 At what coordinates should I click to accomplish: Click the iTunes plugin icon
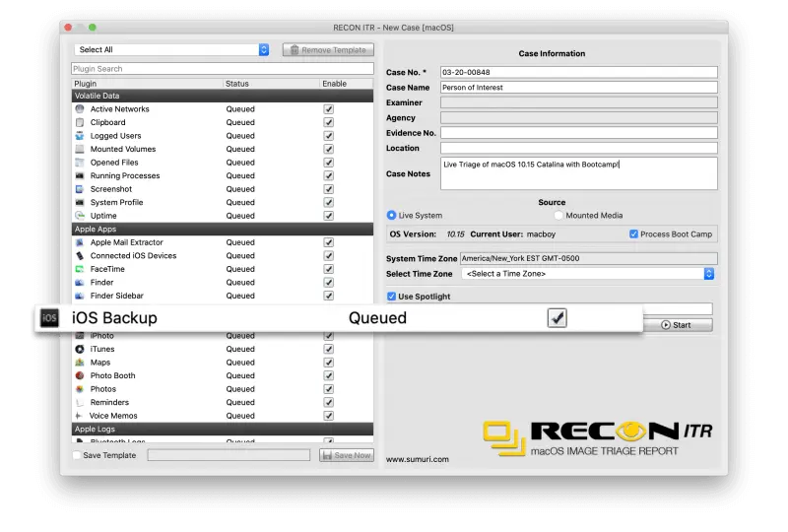point(80,349)
